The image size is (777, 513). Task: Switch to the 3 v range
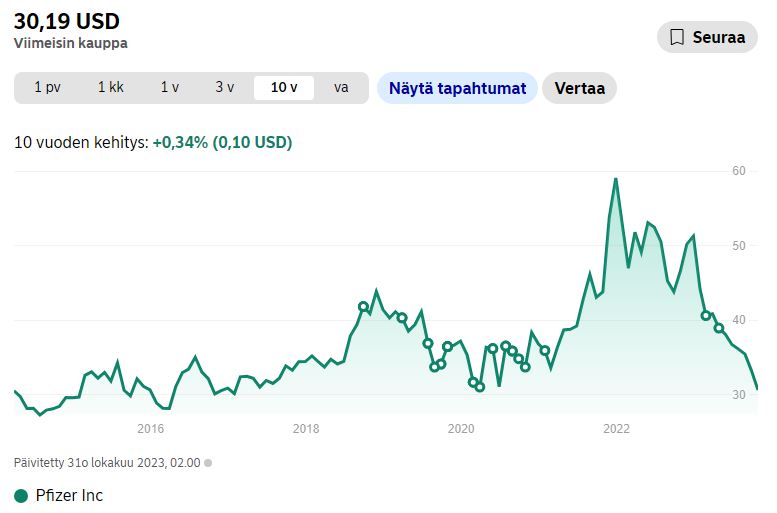click(x=224, y=88)
